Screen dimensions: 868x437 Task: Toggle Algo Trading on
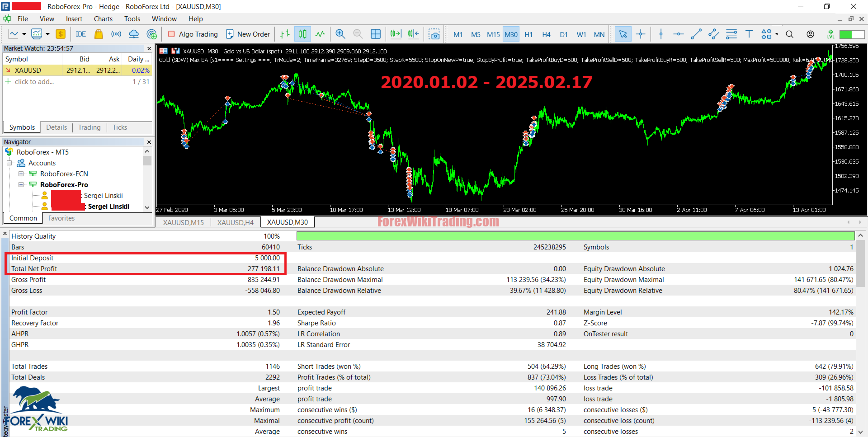(193, 34)
